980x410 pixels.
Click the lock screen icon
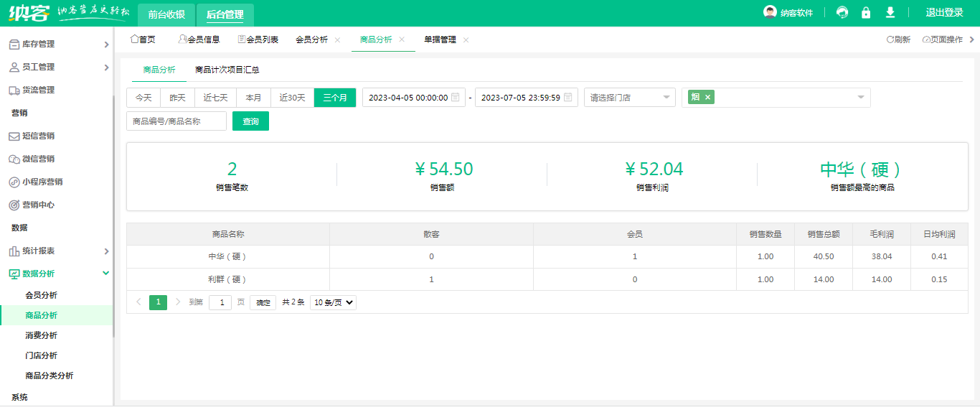866,12
